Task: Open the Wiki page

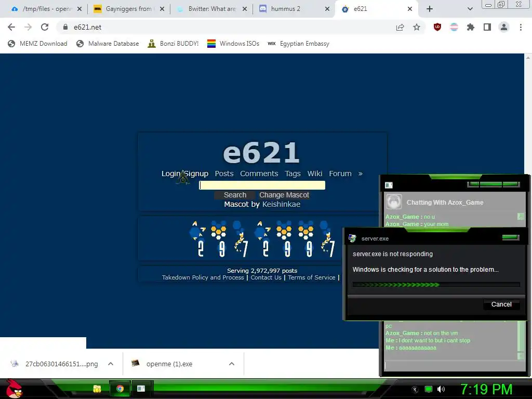Action: click(x=314, y=174)
